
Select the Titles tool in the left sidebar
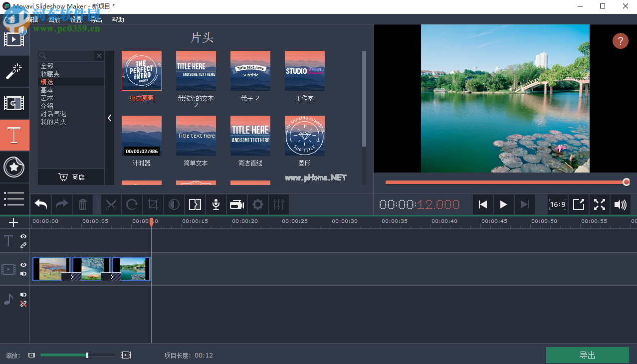click(14, 135)
